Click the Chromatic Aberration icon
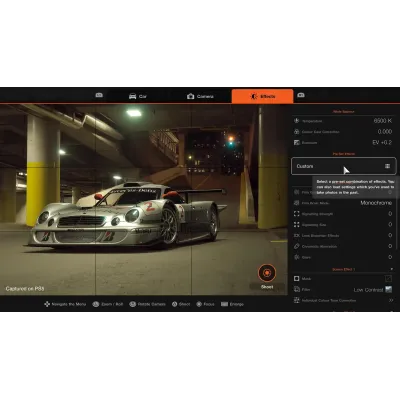Image resolution: width=400 pixels, height=400 pixels. (296, 246)
